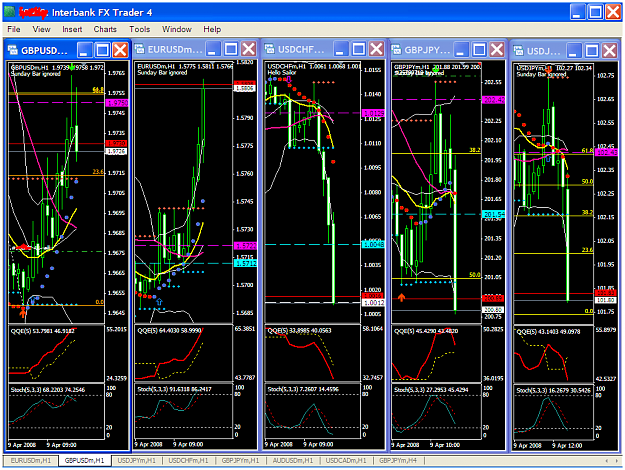Close the GBPJPY chart window
The image size is (625, 470).
497,50
